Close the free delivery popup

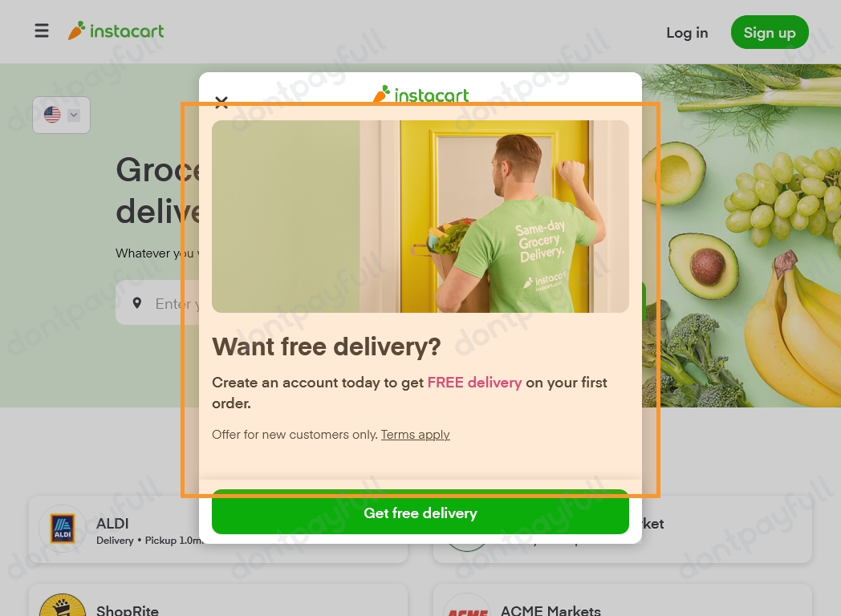[221, 102]
